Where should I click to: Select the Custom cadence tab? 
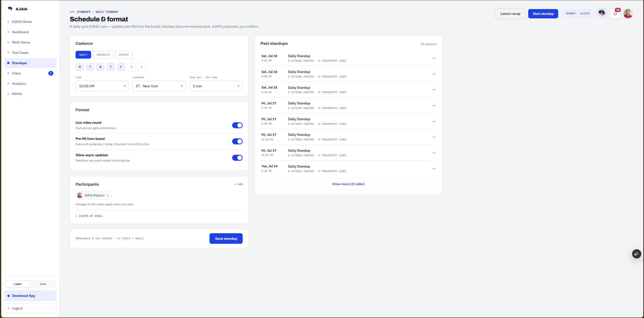coord(124,55)
